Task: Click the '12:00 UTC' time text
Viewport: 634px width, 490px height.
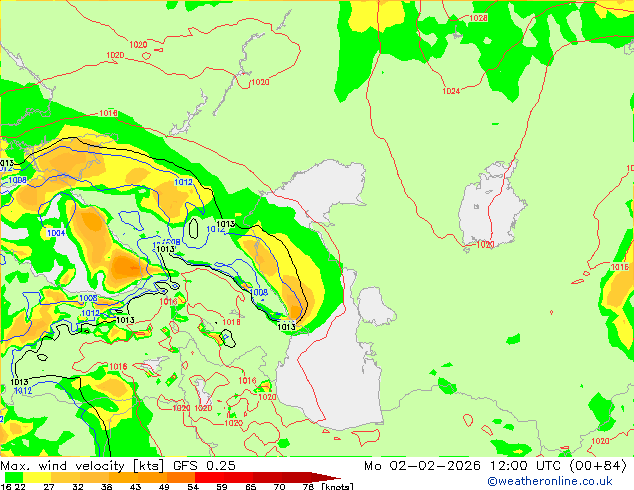Action: click(x=526, y=466)
